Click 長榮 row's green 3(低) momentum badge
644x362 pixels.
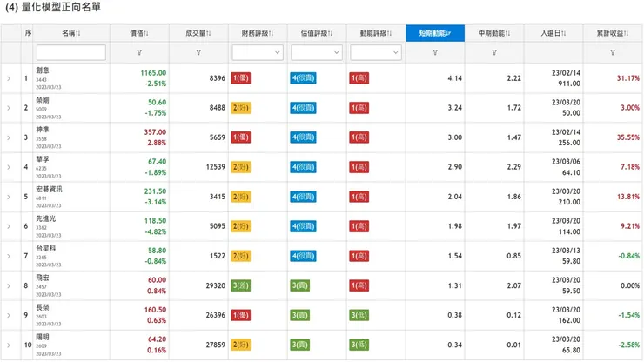click(359, 315)
